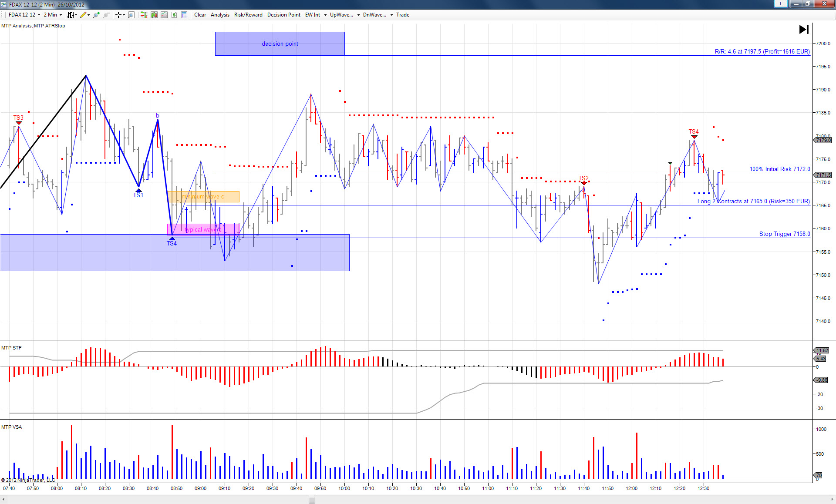Click the red TS2 marker label
The image size is (836, 504).
pyautogui.click(x=583, y=178)
